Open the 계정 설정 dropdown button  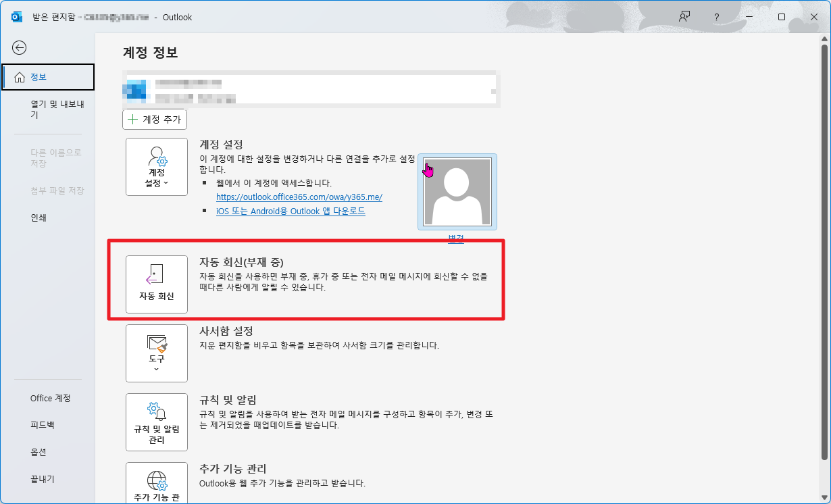pos(157,167)
